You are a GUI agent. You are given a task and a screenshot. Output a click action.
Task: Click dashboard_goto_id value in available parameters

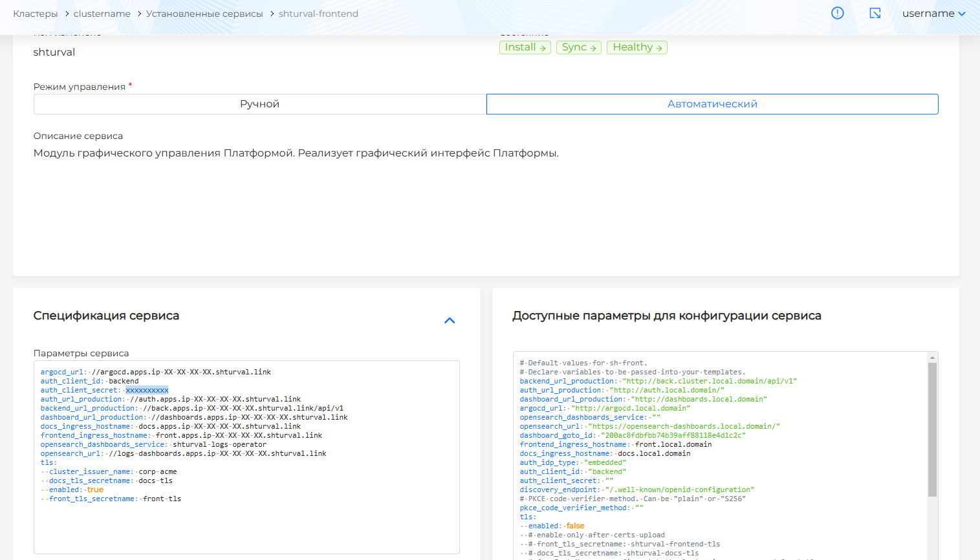673,435
